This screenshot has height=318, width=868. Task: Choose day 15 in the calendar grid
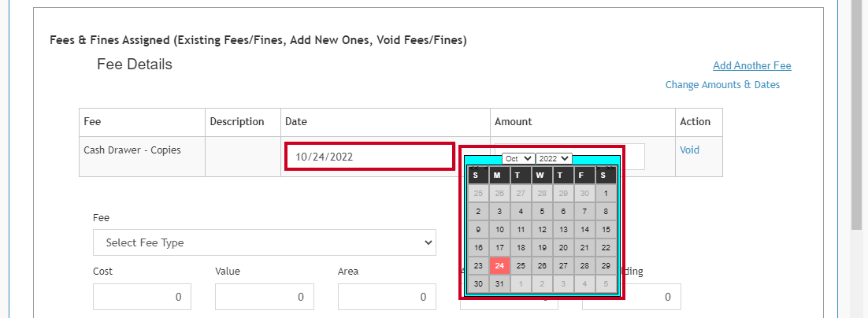pyautogui.click(x=606, y=230)
